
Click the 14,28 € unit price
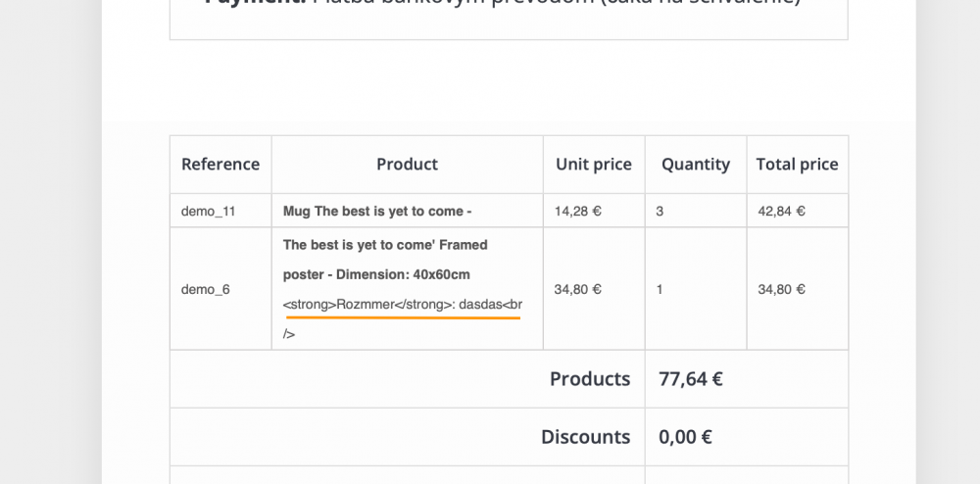[x=577, y=211]
